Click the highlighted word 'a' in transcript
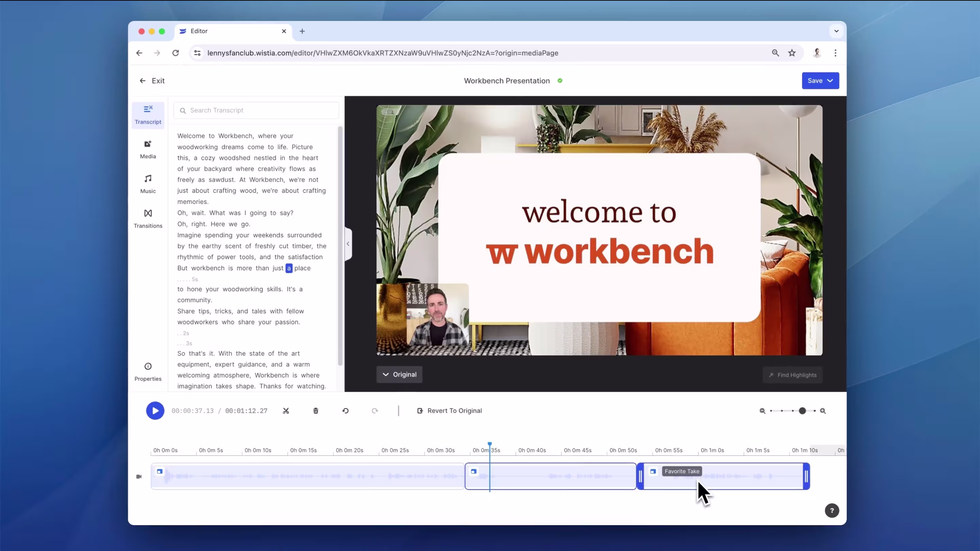 pyautogui.click(x=289, y=268)
